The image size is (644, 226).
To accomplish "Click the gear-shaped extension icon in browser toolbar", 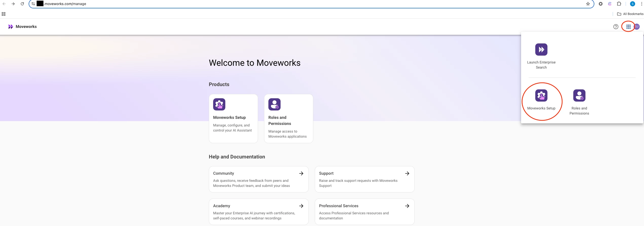I will pyautogui.click(x=600, y=4).
